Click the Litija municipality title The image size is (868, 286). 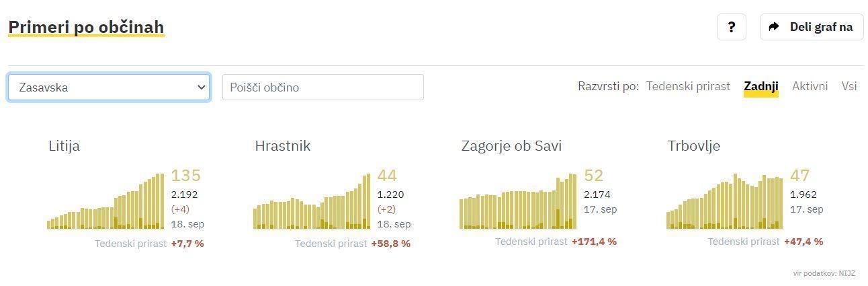point(64,146)
